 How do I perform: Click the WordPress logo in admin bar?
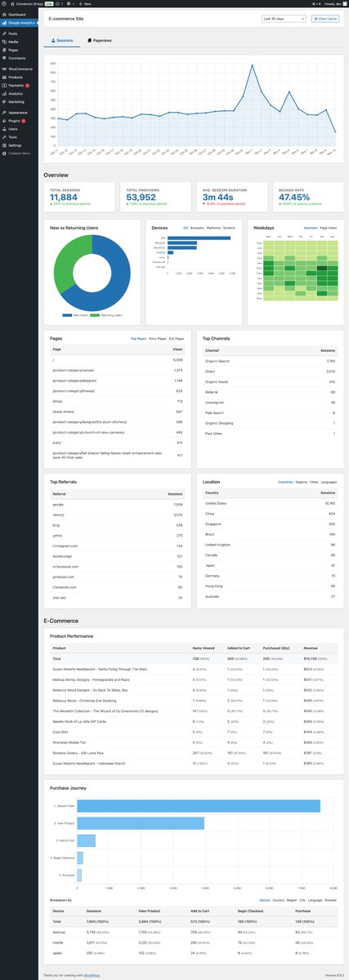point(4,3)
